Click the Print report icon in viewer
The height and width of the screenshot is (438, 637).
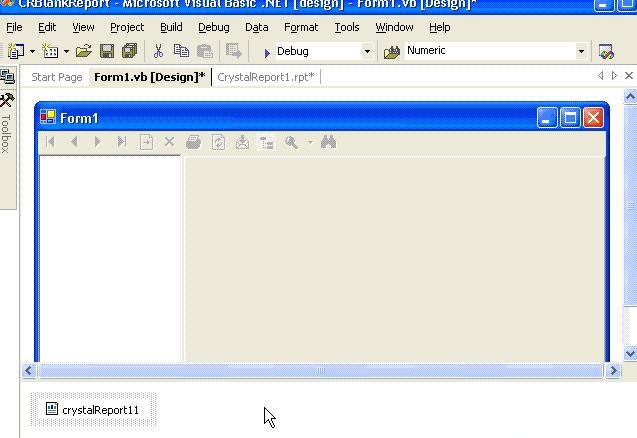pyautogui.click(x=194, y=142)
